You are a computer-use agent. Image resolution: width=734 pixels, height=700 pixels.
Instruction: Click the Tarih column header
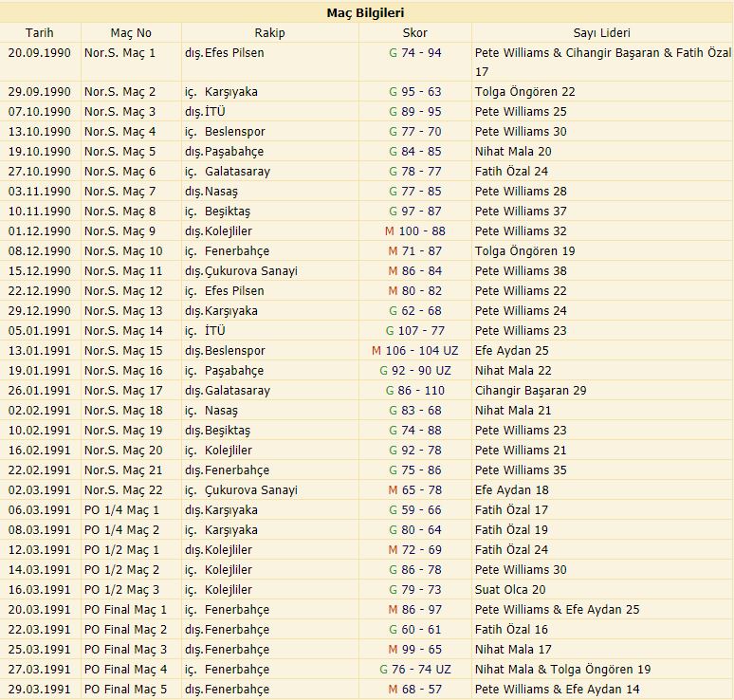click(40, 33)
